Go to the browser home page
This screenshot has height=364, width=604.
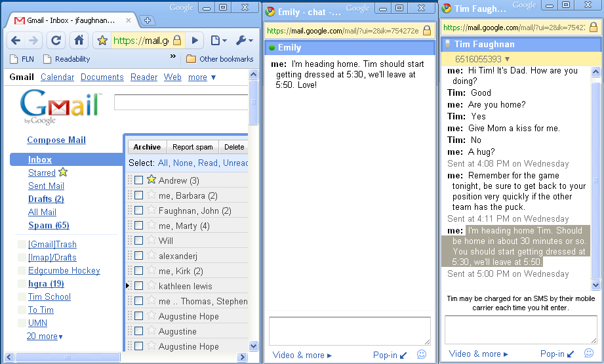[79, 40]
